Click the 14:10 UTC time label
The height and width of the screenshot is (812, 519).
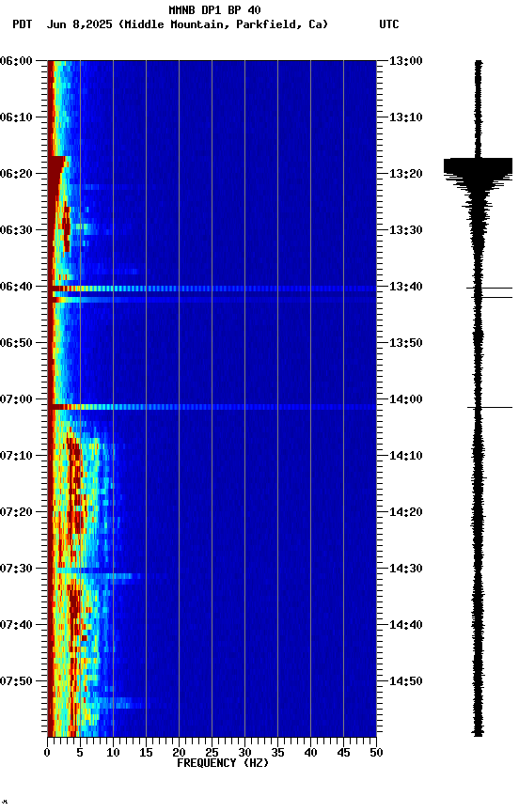(x=405, y=456)
